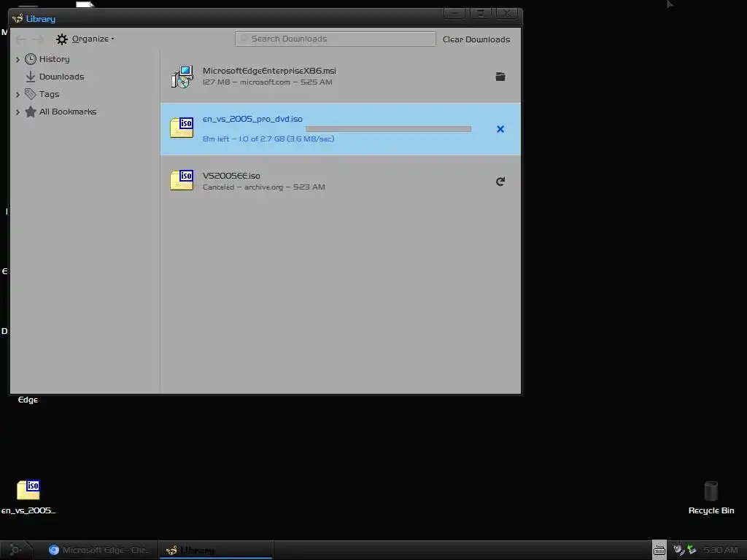This screenshot has height=560, width=747.
Task: Close the Library window
Action: (507, 13)
